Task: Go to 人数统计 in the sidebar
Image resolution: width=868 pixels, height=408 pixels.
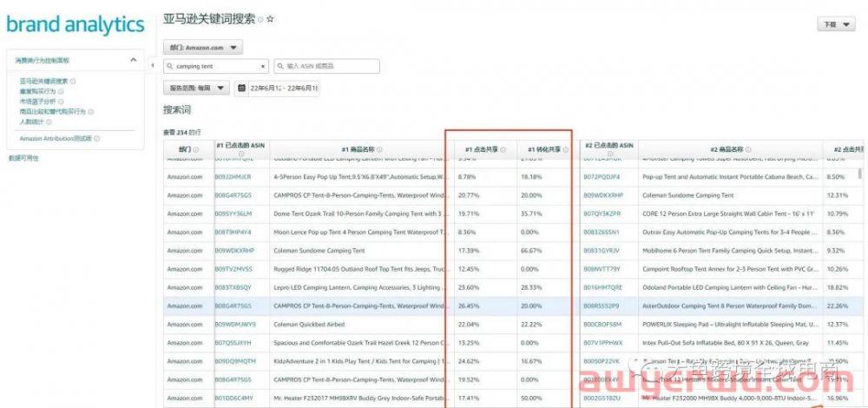Action: click(31, 122)
